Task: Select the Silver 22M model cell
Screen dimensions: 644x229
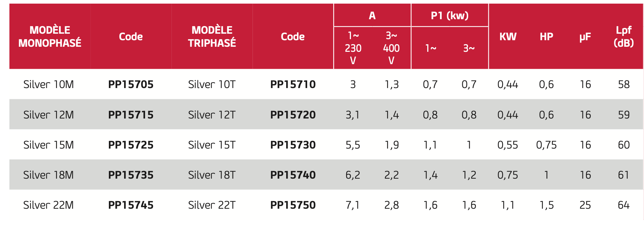Action: 48,205
